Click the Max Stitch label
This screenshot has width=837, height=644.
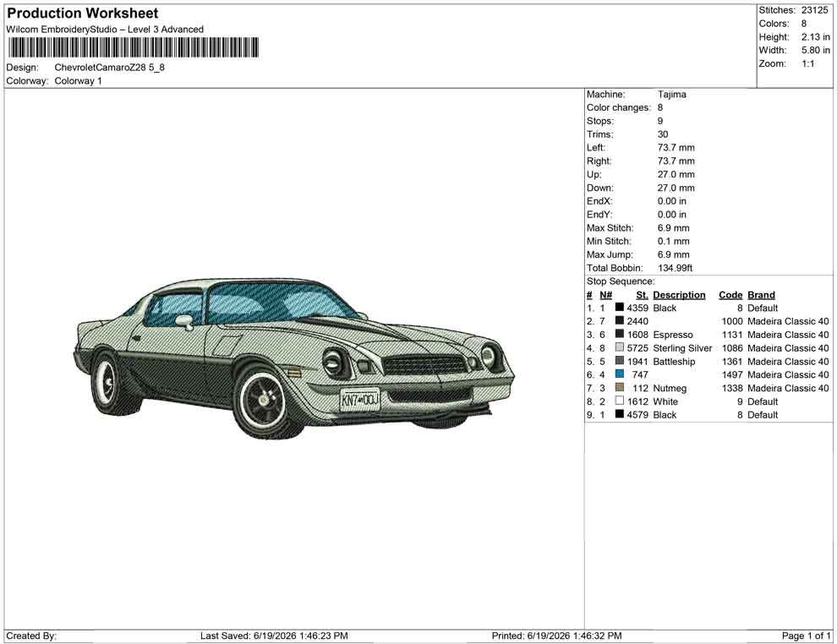coord(610,227)
